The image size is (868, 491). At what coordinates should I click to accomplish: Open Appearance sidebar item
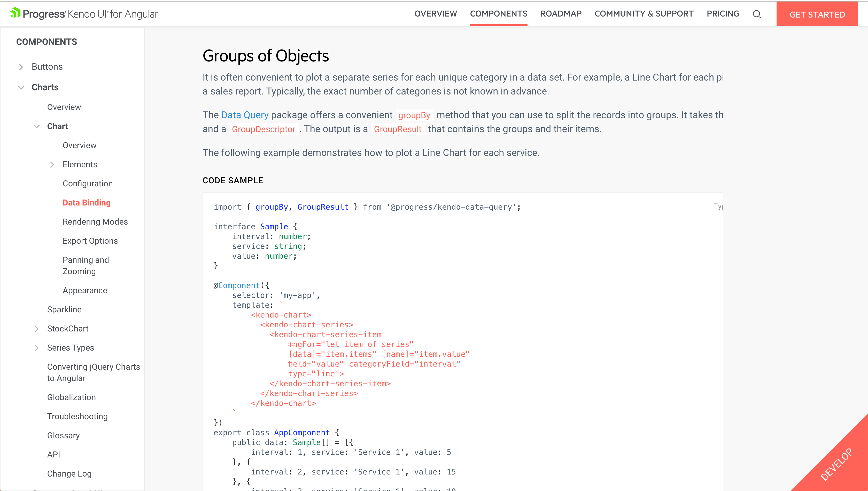click(x=85, y=290)
